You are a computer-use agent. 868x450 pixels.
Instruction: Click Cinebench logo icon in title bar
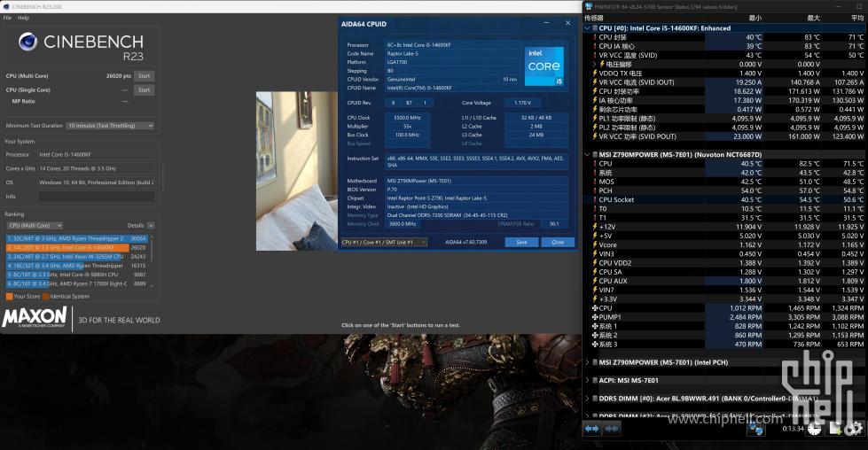pyautogui.click(x=6, y=6)
